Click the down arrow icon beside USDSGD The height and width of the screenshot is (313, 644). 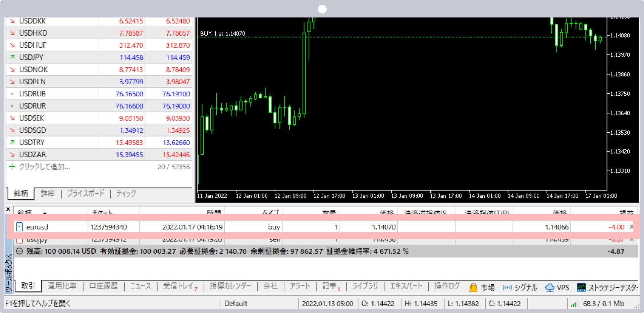pos(12,130)
